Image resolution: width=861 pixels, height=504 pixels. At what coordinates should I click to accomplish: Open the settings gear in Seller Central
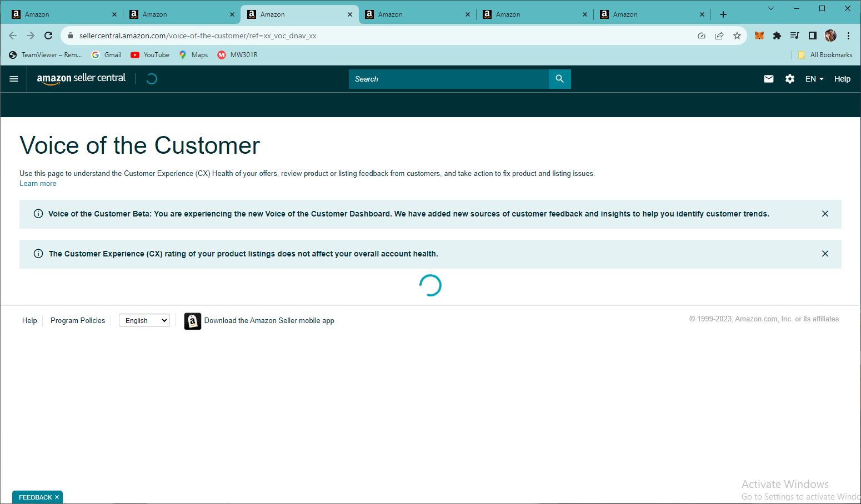[x=790, y=79]
